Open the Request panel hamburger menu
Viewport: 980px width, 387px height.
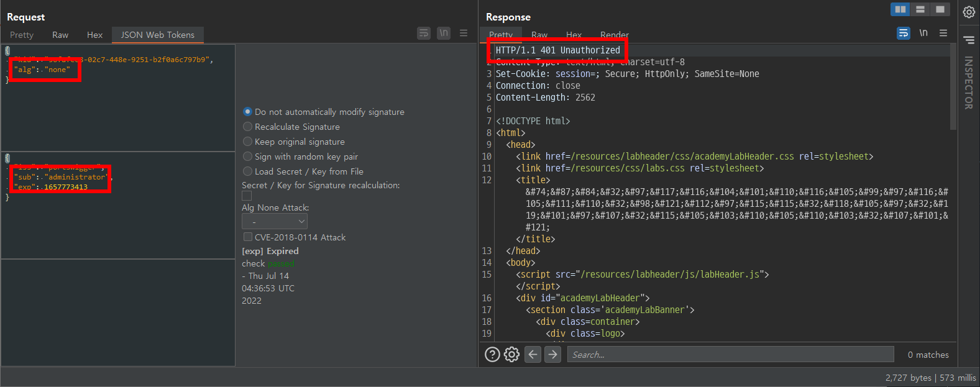464,33
